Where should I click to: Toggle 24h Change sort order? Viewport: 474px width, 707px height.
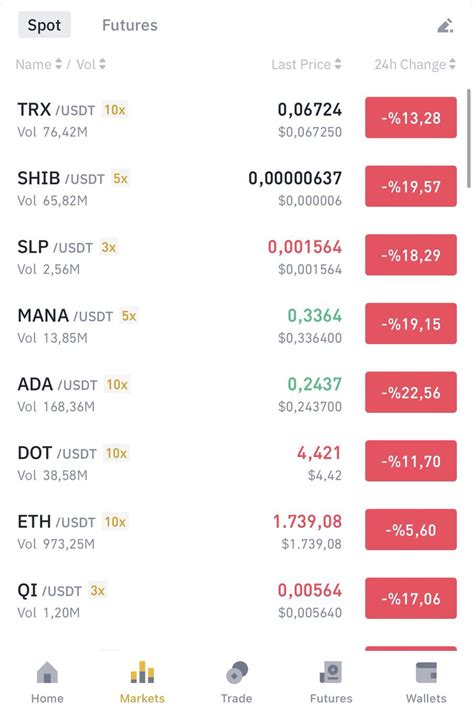[x=452, y=64]
